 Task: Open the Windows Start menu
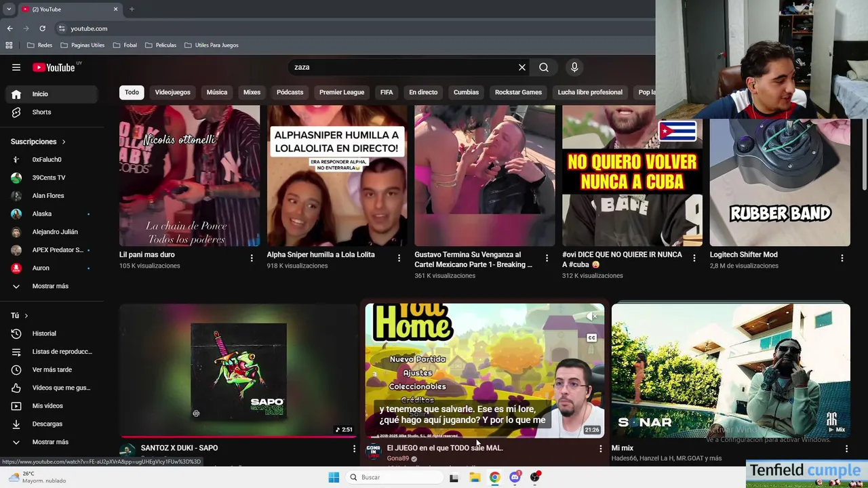click(x=334, y=477)
